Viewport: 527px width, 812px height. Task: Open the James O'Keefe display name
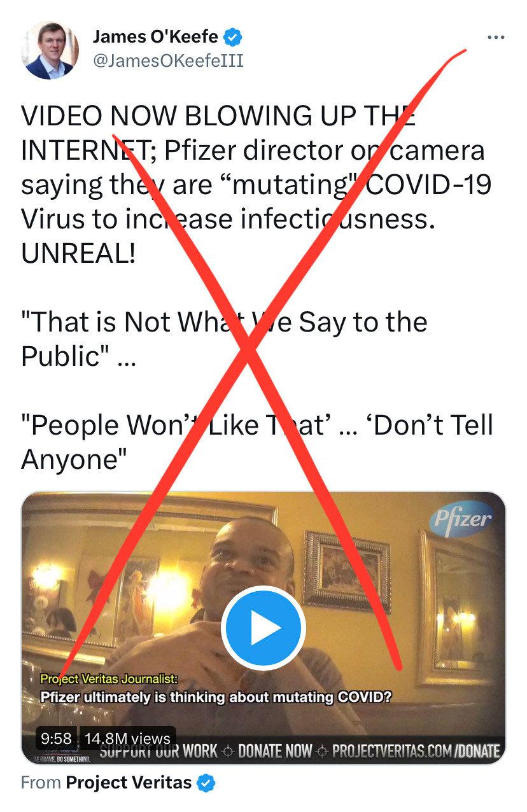pyautogui.click(x=156, y=38)
